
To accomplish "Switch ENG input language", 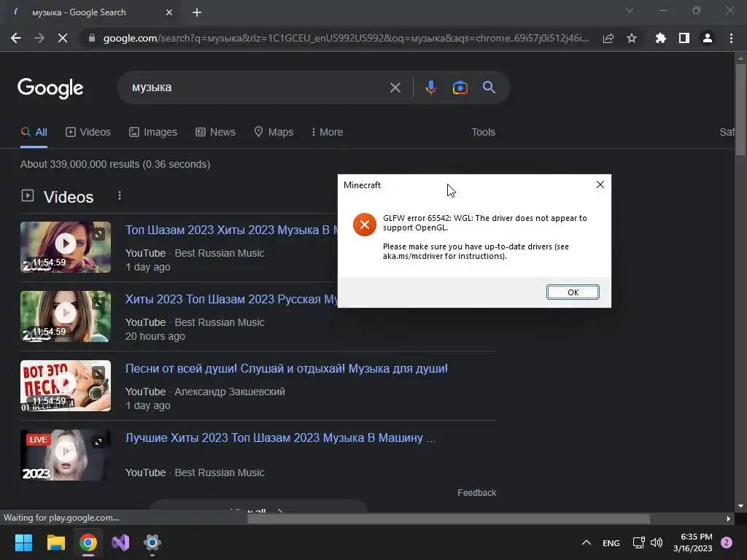I will tap(611, 542).
